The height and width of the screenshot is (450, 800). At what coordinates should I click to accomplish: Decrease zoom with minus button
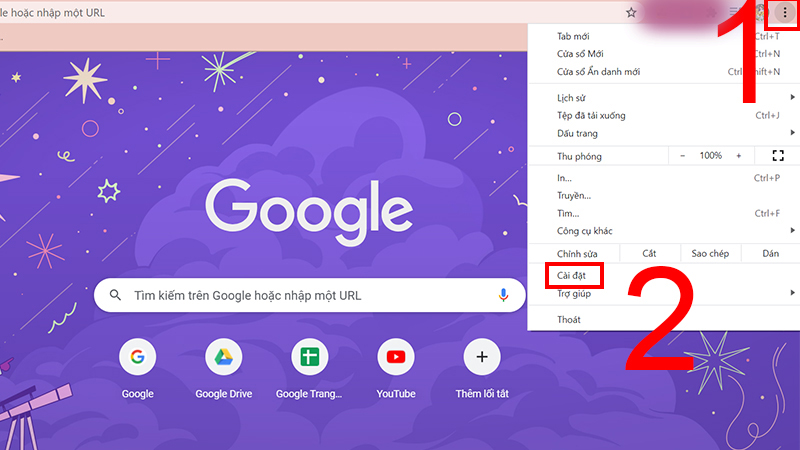pos(682,156)
